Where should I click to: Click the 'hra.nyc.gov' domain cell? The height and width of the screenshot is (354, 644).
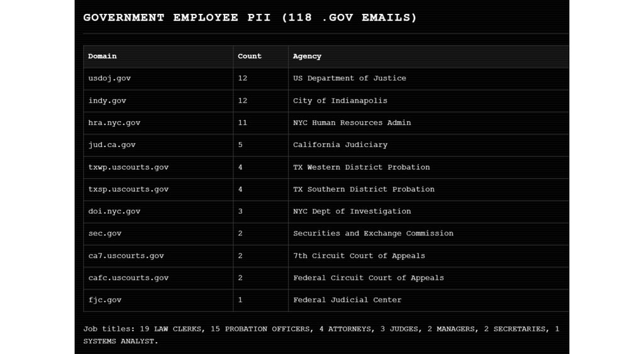158,123
